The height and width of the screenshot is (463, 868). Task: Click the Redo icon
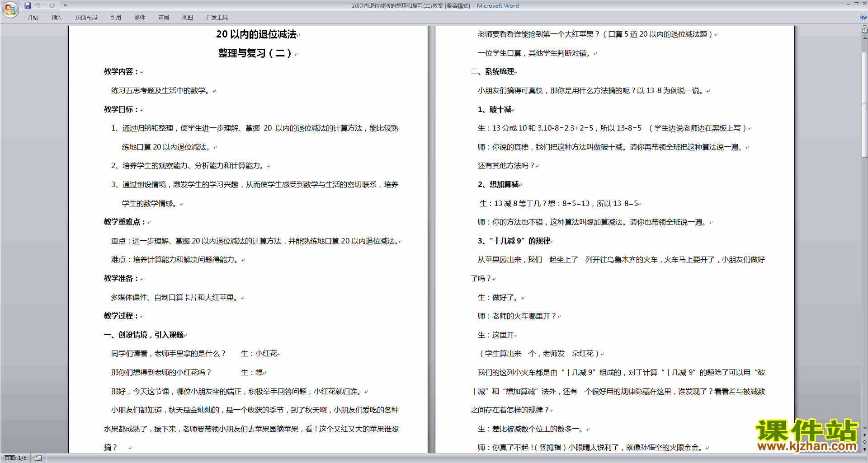click(52, 5)
